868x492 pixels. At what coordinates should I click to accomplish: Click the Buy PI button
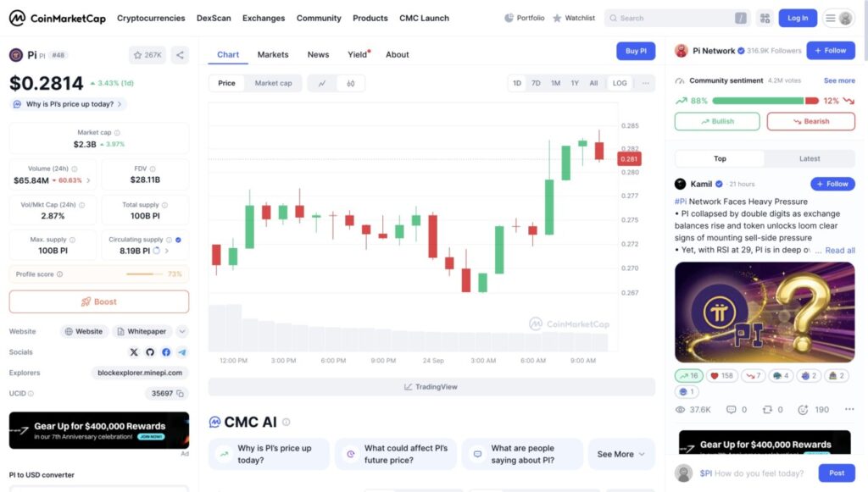click(636, 51)
